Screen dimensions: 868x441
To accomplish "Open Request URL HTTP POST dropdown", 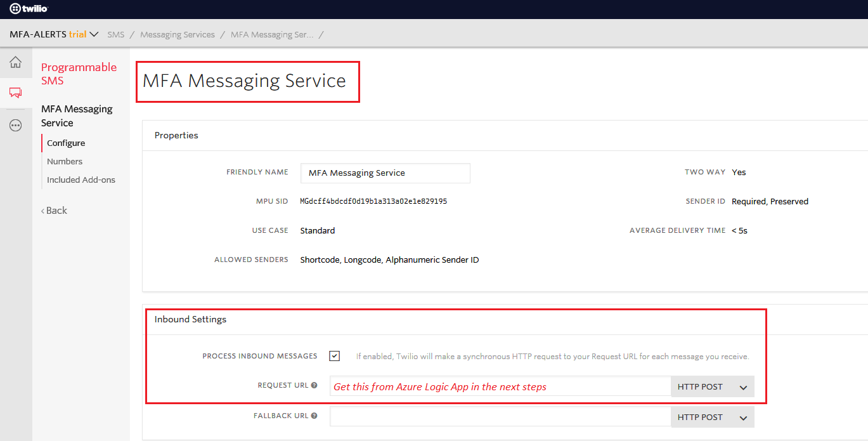I will 713,386.
